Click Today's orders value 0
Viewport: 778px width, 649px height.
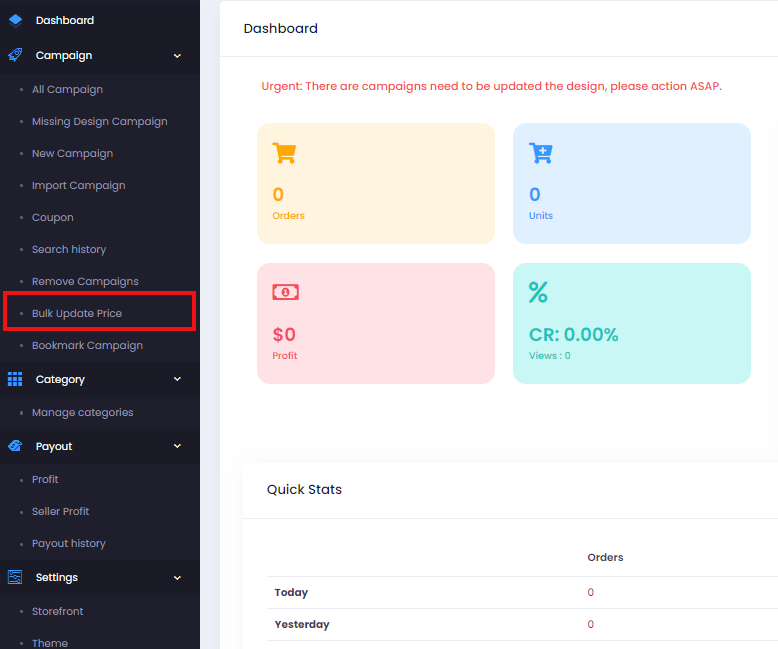coord(590,592)
